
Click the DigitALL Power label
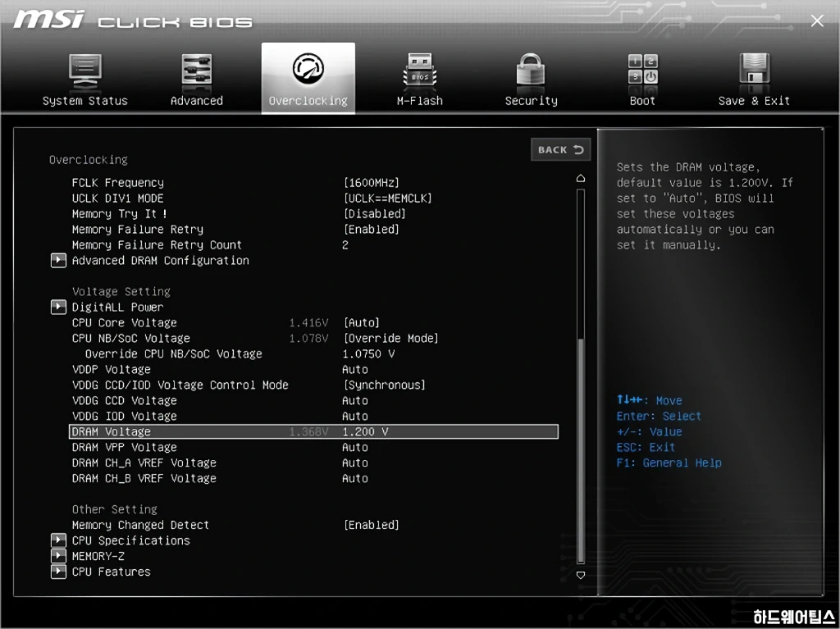click(x=118, y=307)
